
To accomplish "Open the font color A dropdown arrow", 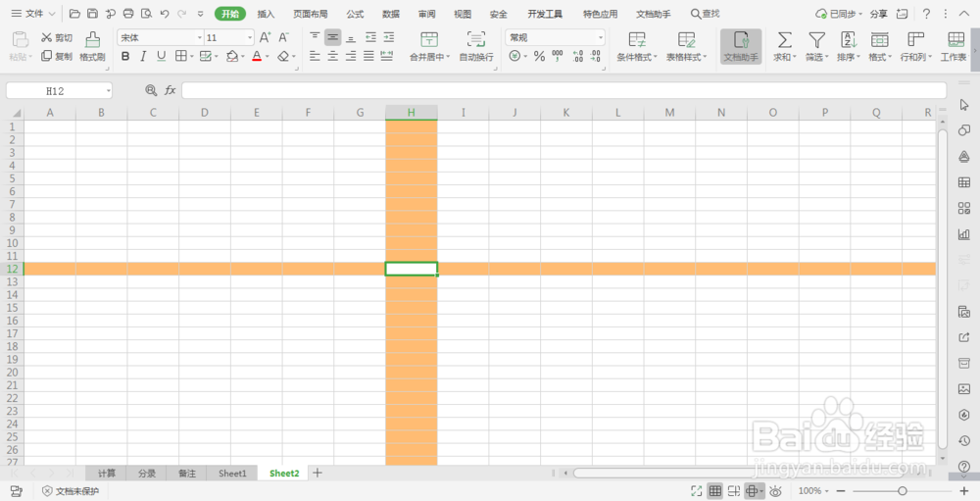I will 268,57.
